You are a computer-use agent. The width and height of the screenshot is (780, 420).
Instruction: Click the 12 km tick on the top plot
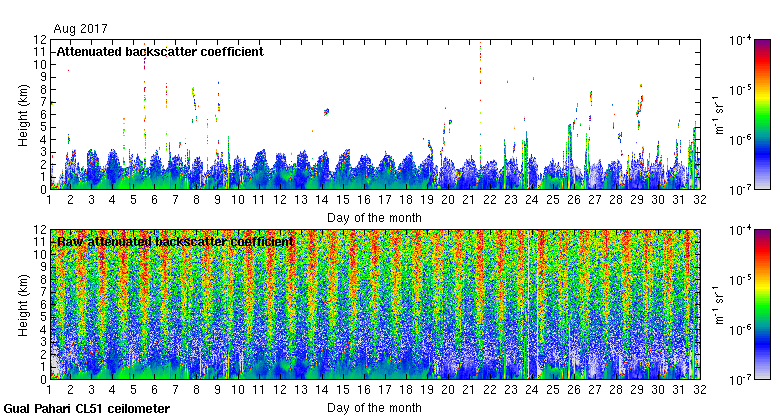38,40
